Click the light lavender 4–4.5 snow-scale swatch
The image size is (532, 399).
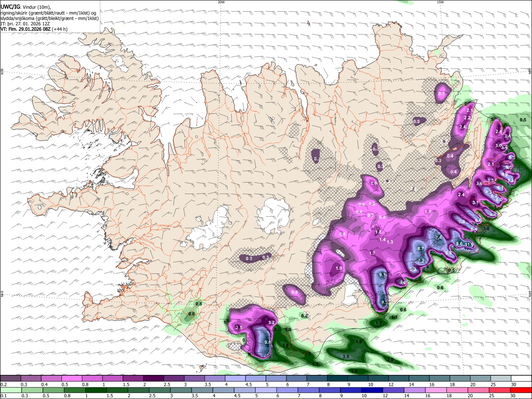click(x=235, y=379)
